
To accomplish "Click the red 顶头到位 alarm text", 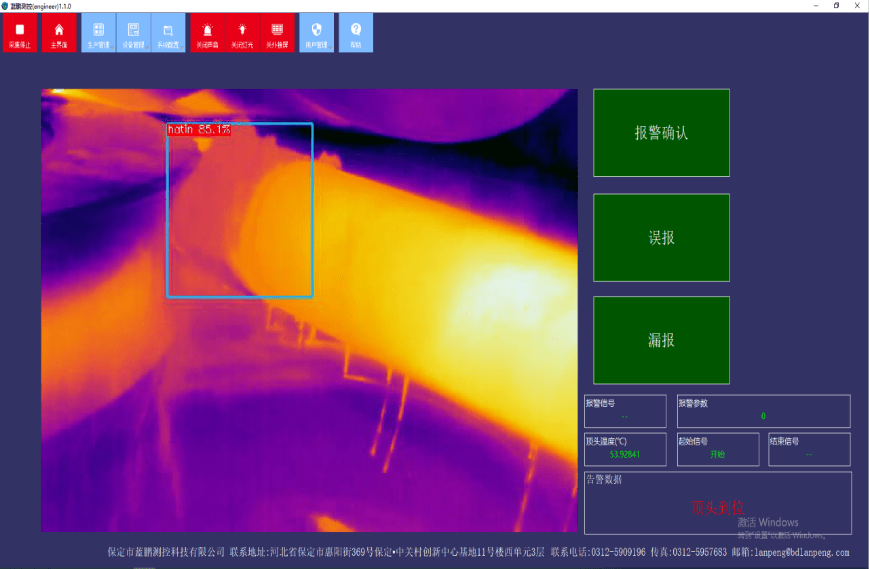I will click(717, 508).
